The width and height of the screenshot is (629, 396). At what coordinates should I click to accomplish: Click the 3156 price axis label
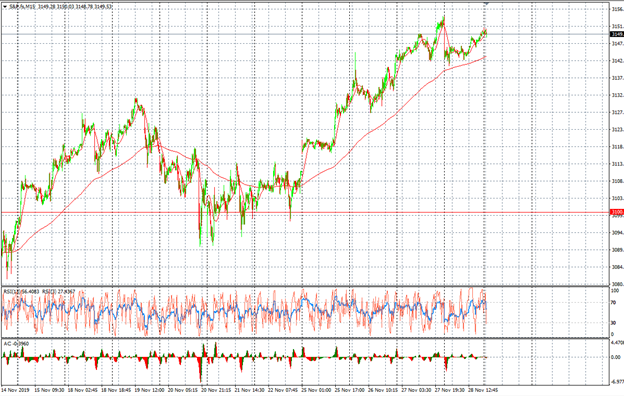click(x=617, y=9)
